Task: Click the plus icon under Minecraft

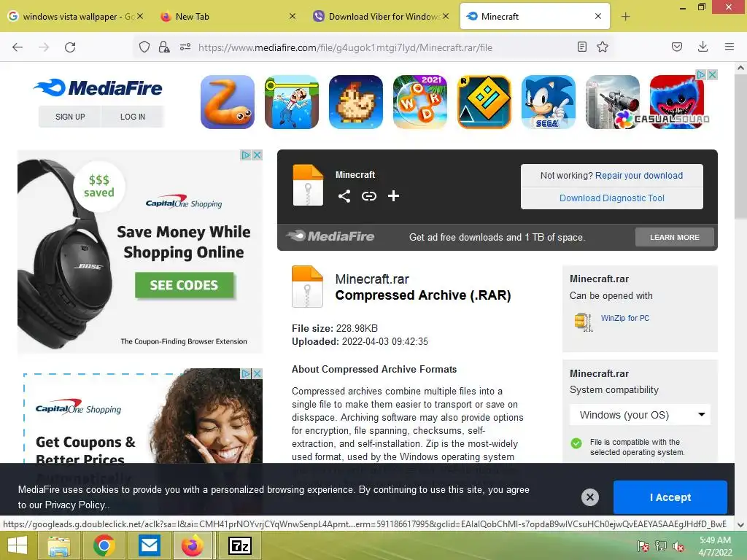Action: (x=393, y=195)
